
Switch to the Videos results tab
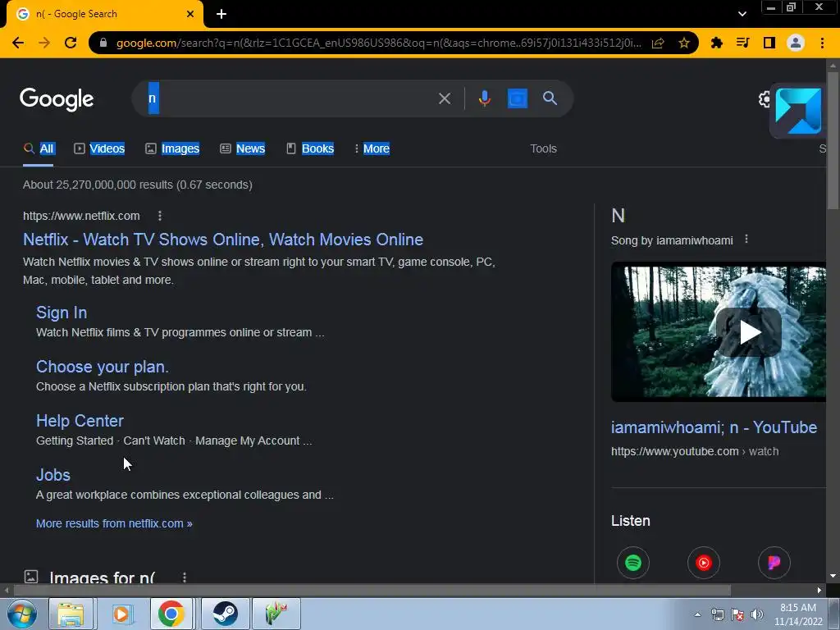(99, 148)
